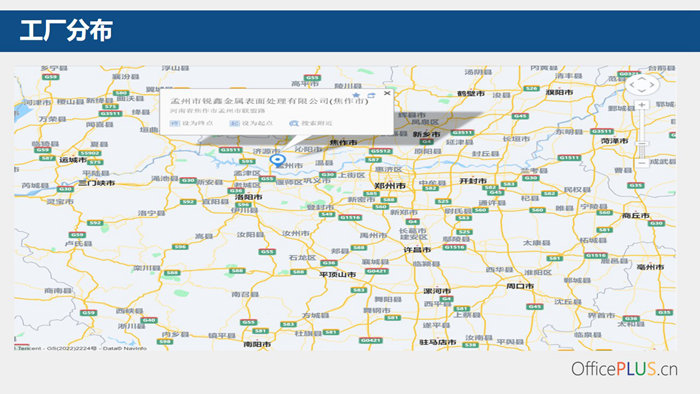
Task: Click the 洛阳市 city label
Action: coord(249,197)
